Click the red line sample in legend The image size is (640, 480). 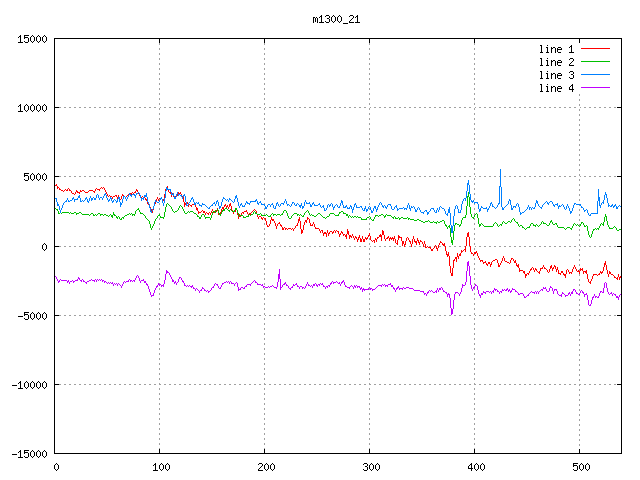(x=596, y=49)
